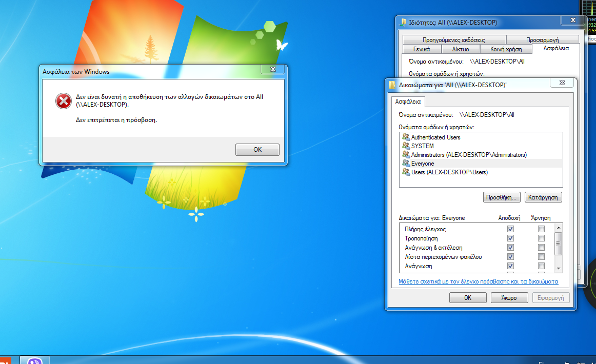Image resolution: width=596 pixels, height=364 pixels.
Task: Toggle Allow checkbox for Τροποποίηση
Action: pos(510,238)
